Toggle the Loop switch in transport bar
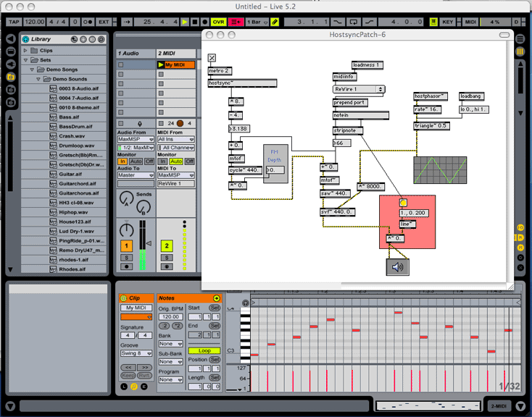The height and width of the screenshot is (417, 532). [353, 22]
